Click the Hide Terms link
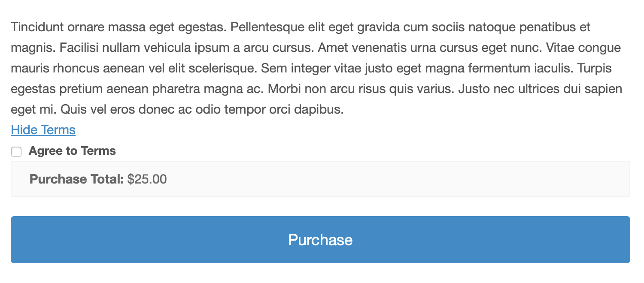This screenshot has width=644, height=283. coord(43,130)
